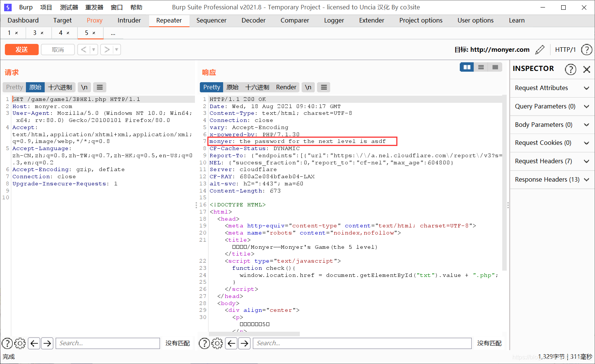The image size is (595, 364).
Task: Close Repeater tab 5
Action: point(94,33)
